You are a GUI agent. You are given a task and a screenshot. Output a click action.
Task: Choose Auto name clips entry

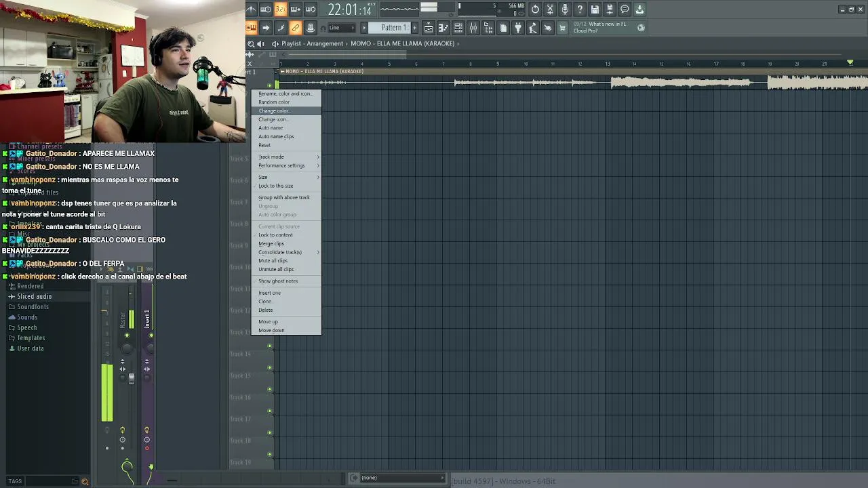286,136
